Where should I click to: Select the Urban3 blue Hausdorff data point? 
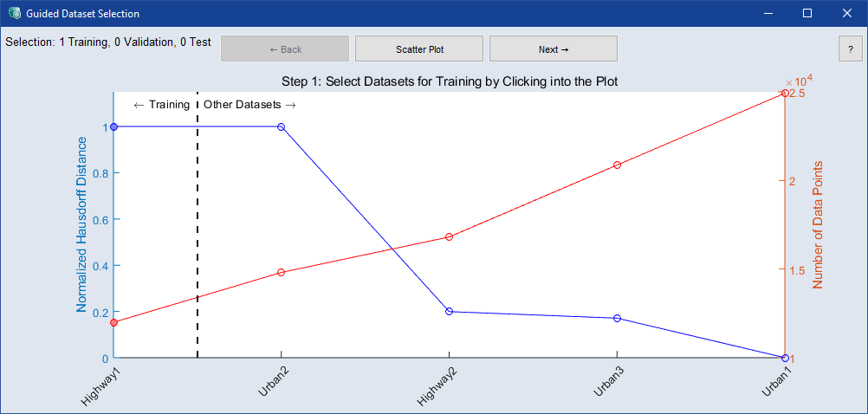click(617, 318)
